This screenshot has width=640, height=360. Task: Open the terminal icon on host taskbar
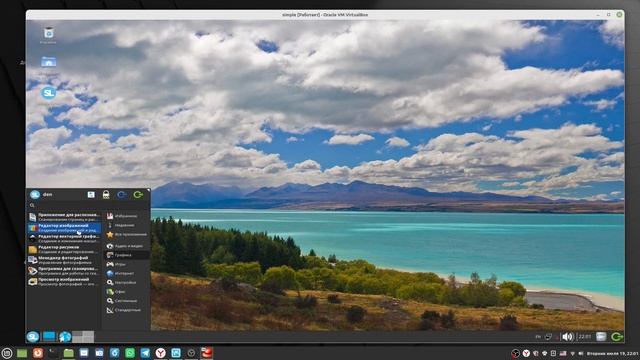coord(53,353)
